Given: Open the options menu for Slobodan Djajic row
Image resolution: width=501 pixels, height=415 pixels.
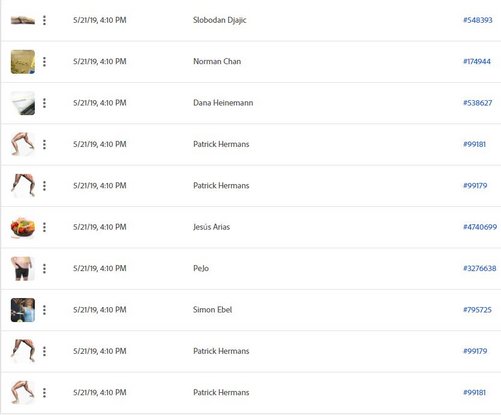Looking at the screenshot, I should coord(44,20).
